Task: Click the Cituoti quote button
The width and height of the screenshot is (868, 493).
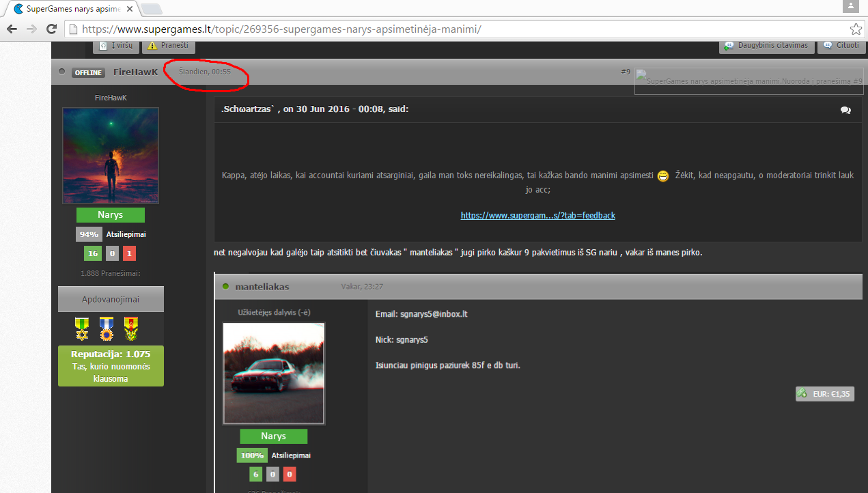Action: click(x=841, y=46)
